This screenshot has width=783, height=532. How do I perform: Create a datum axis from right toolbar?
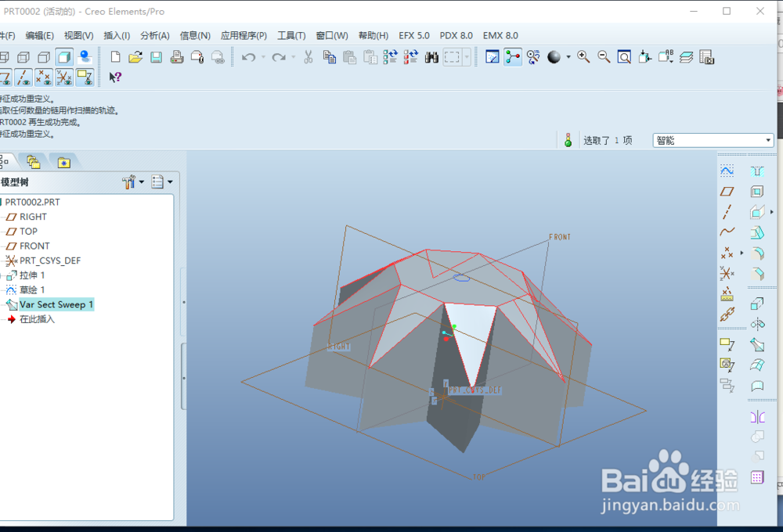coord(727,212)
